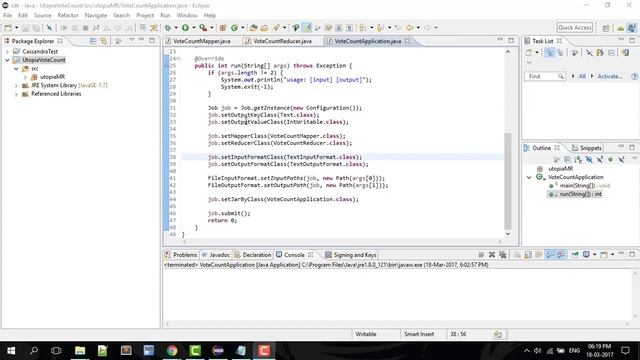Click the Open Perspective icon
Image resolution: width=640 pixels, height=360 pixels.
click(x=606, y=28)
